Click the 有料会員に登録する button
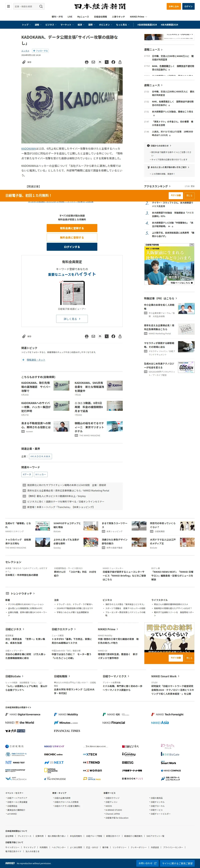This screenshot has height=868, width=200. (x=72, y=228)
